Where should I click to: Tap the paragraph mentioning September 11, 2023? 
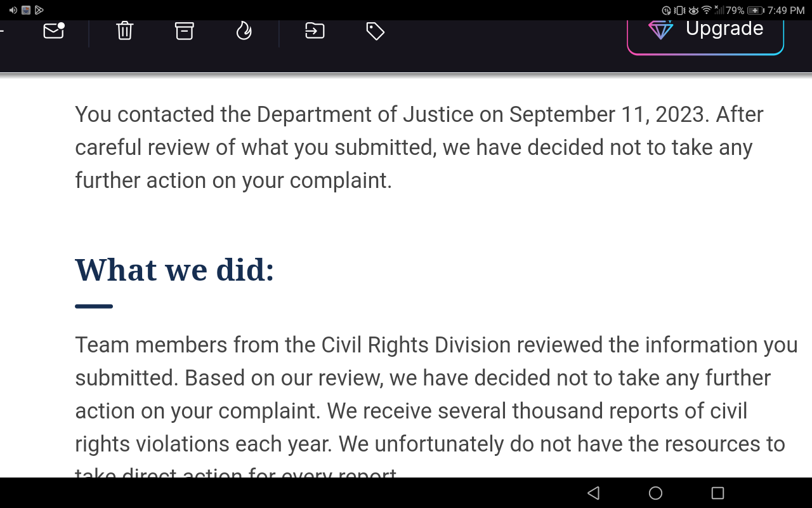(x=419, y=147)
